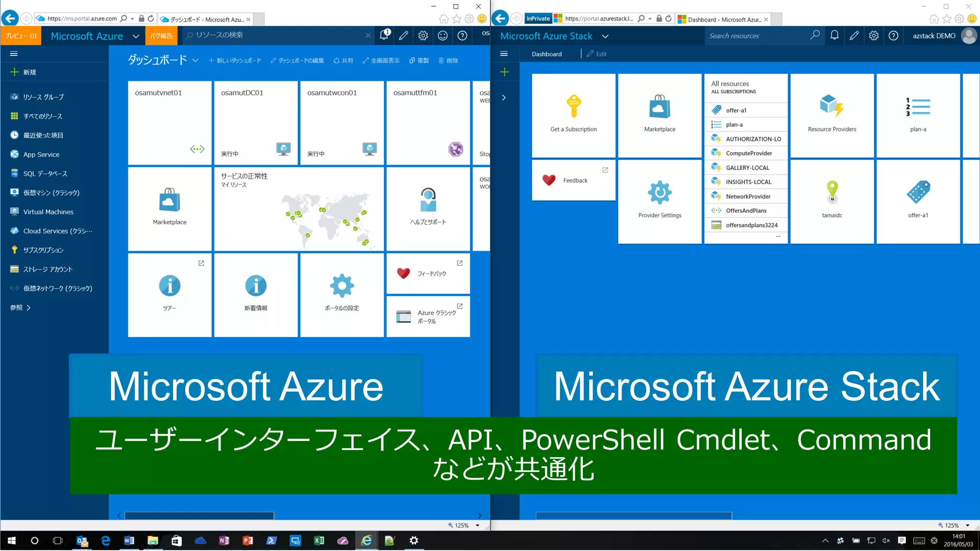Click the Feedback heart tile in Azure Stack
The width and height of the screenshot is (980, 551).
click(574, 180)
